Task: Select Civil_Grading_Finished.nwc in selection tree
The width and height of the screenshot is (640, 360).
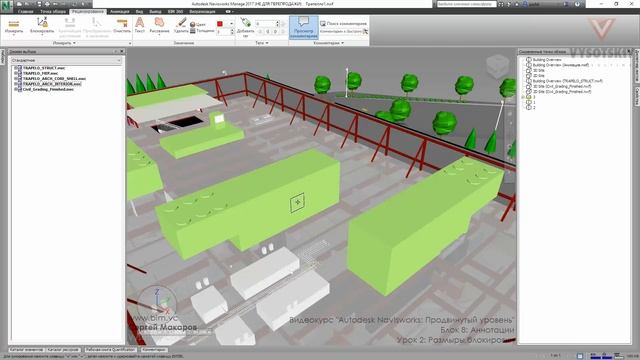Action: coord(48,89)
